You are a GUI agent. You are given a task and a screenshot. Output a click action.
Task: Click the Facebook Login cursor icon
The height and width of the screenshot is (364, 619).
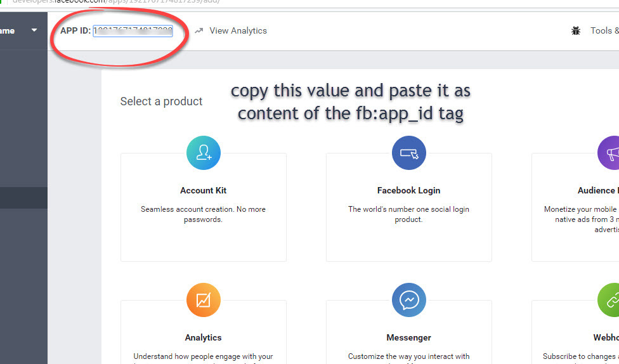(408, 153)
